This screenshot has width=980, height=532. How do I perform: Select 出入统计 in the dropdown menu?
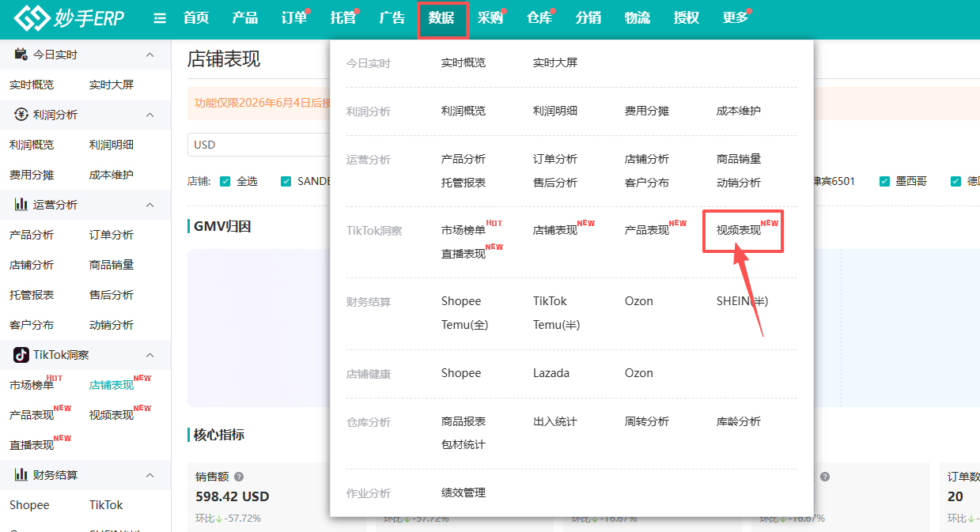point(555,421)
